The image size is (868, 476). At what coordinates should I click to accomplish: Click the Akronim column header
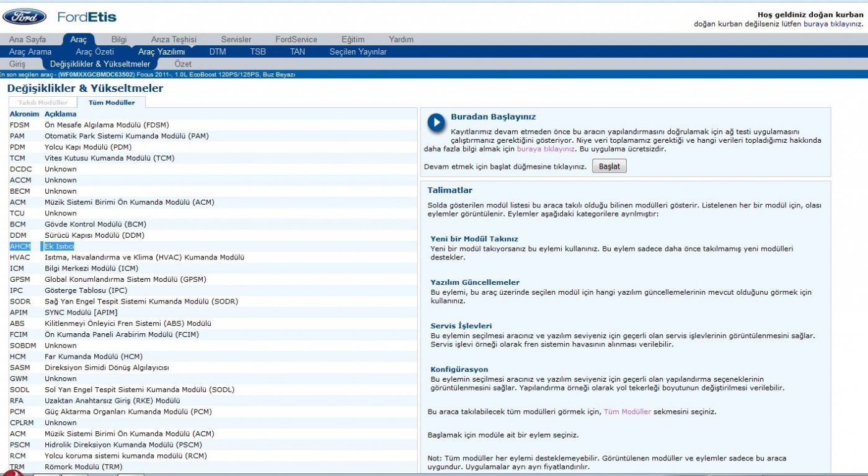click(24, 114)
